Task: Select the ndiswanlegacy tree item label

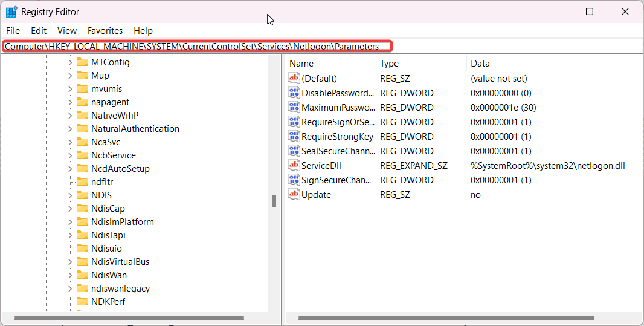Action: [x=121, y=289]
